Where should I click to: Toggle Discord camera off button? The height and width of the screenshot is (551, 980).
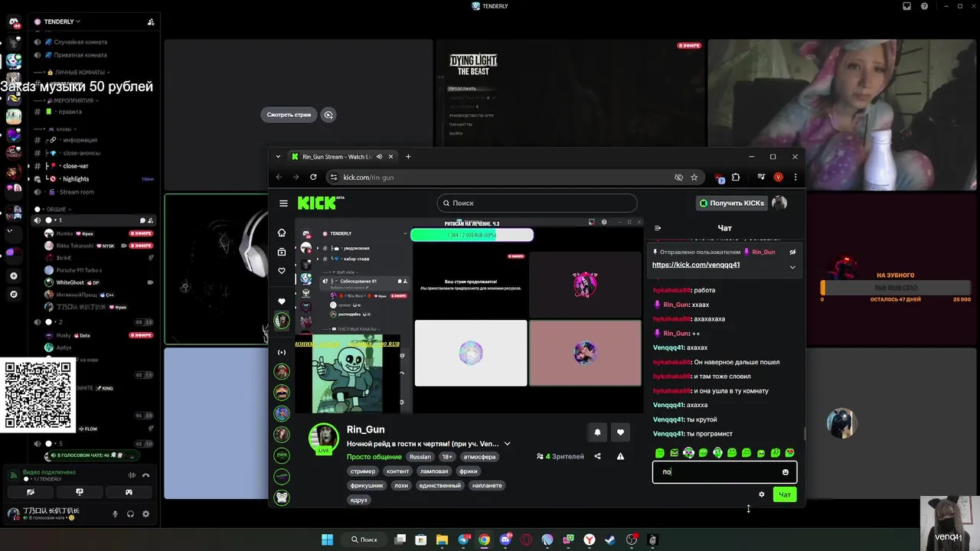click(31, 492)
